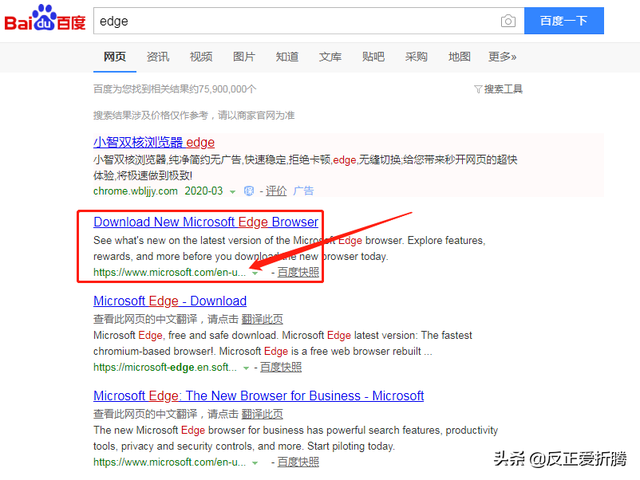Screen dimensions: 640x480
Task: Switch to the 资讯 tab
Action: coord(158,57)
